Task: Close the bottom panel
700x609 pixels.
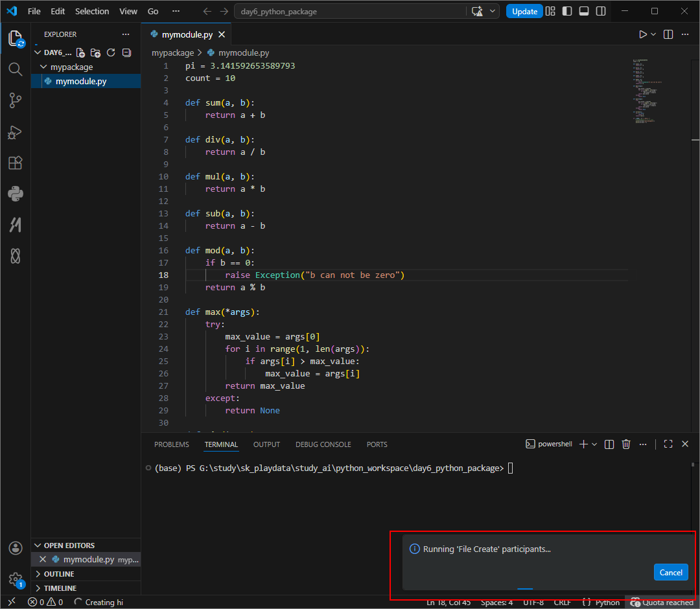Action: click(x=685, y=444)
